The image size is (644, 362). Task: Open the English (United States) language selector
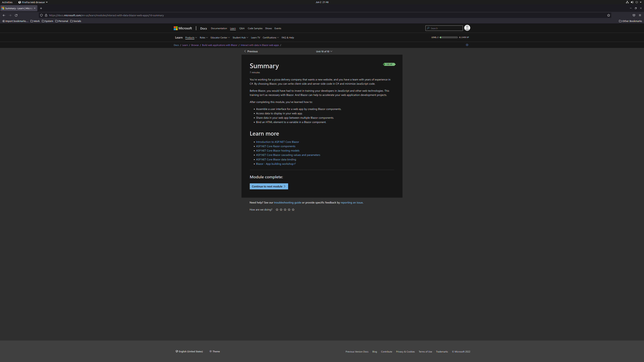point(189,351)
